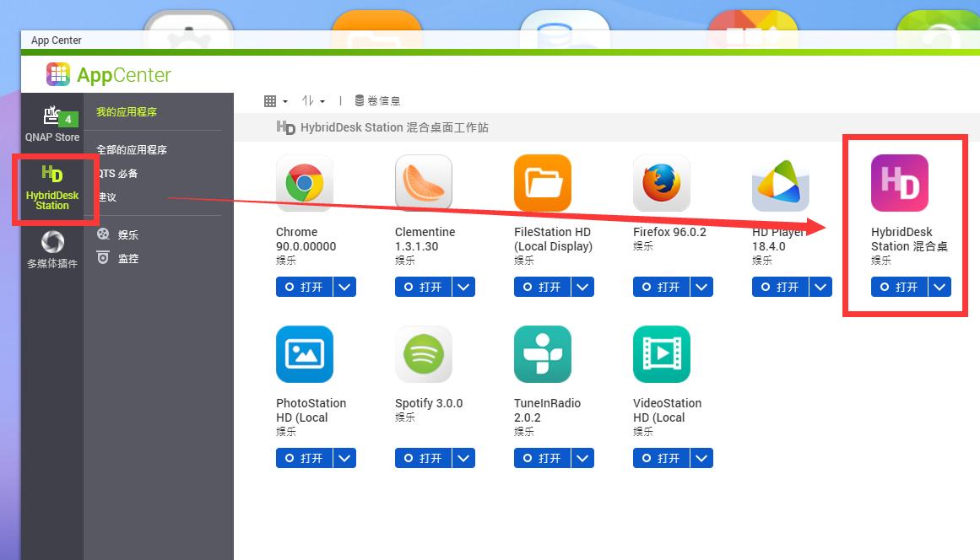The height and width of the screenshot is (560, 980).
Task: Select HybridDesk Station in the left sidebar
Action: 52,188
